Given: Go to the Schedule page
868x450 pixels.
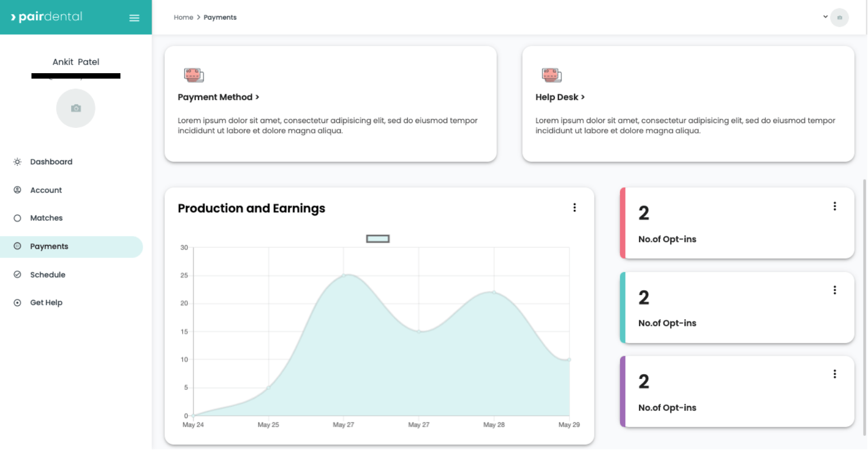Looking at the screenshot, I should tap(48, 275).
